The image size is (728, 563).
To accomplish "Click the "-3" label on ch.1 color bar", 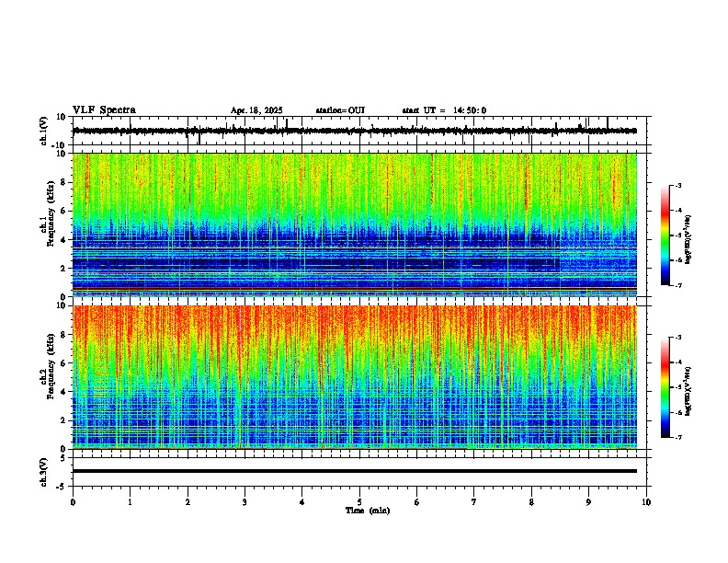I will pyautogui.click(x=677, y=186).
